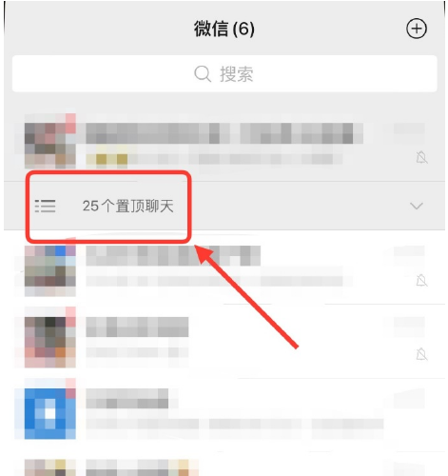Open the 25个置顶聊天 pinned chats label

(x=128, y=206)
